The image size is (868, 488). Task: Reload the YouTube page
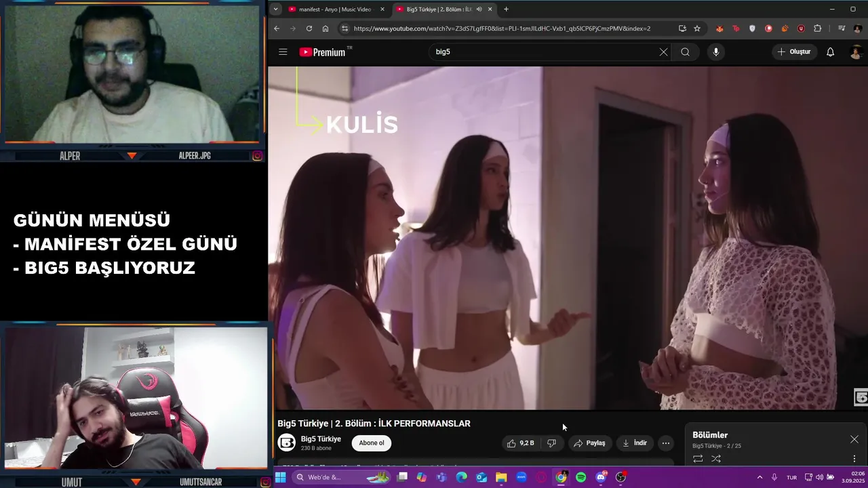309,28
